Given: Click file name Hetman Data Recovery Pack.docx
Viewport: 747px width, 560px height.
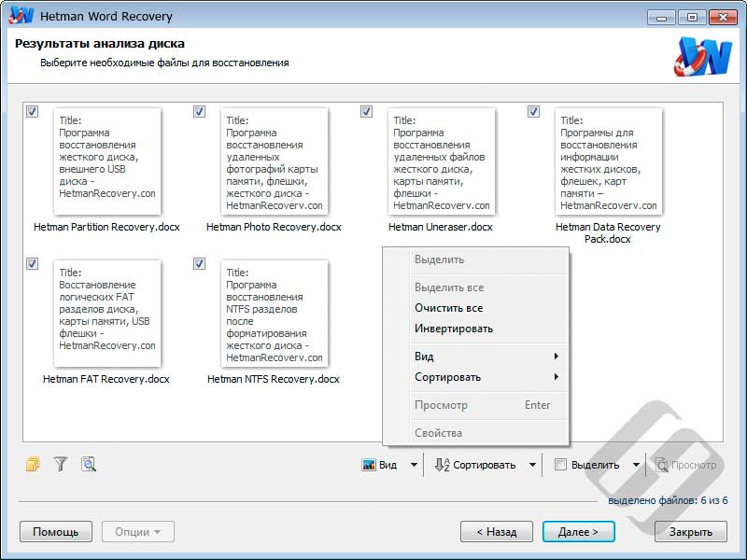Looking at the screenshot, I should (x=608, y=232).
